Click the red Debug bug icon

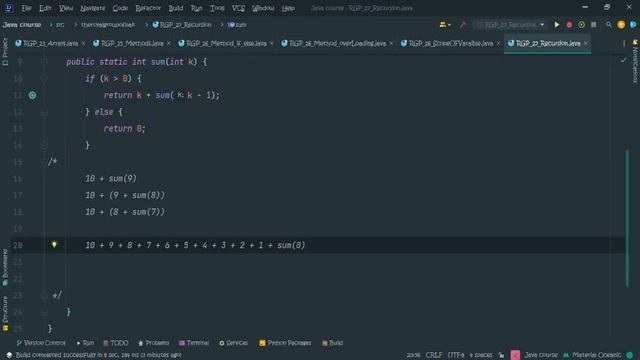569,25
